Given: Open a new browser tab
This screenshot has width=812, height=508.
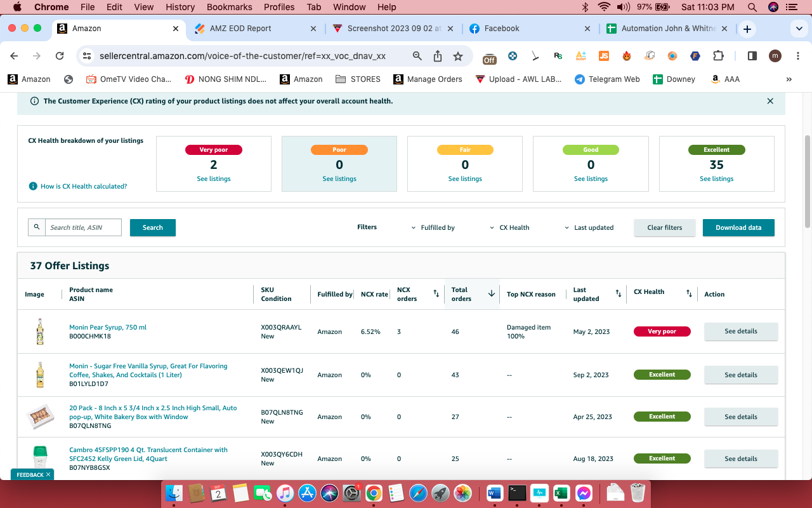Looking at the screenshot, I should tap(747, 29).
